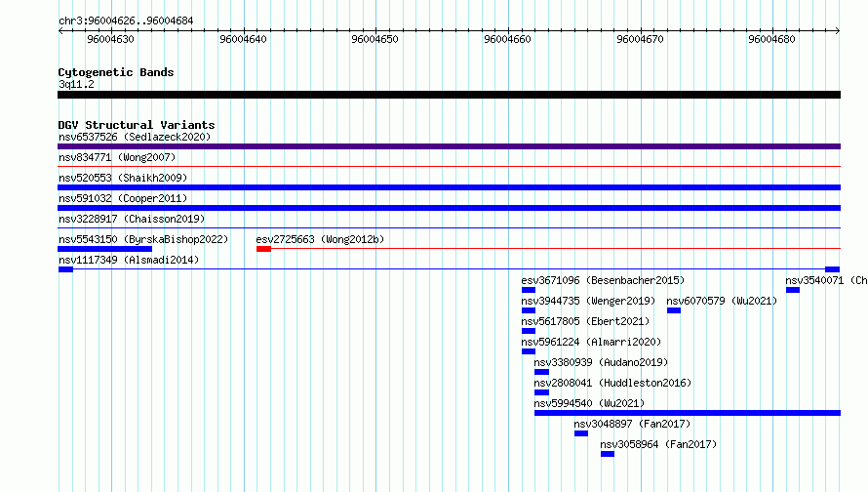The image size is (868, 492).
Task: Open the nsv3540071 variant label
Action: pos(826,280)
